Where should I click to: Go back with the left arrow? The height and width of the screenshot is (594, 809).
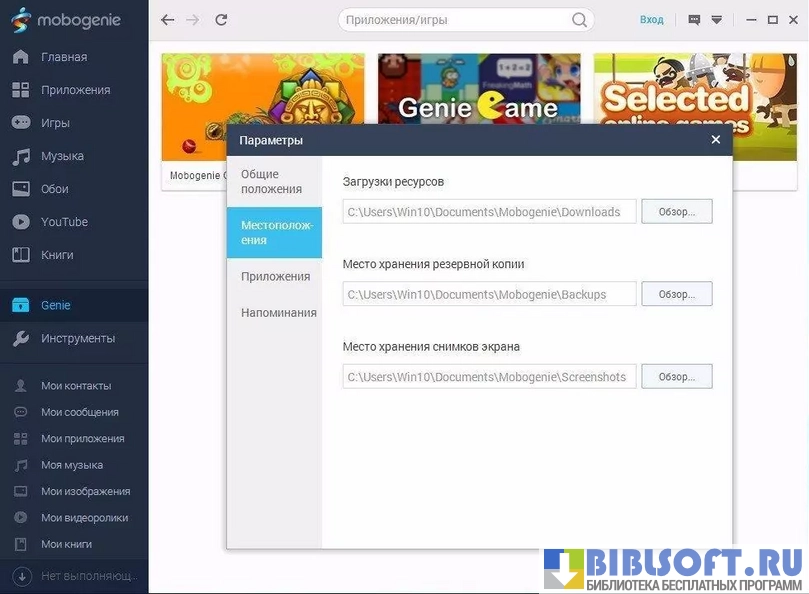point(168,20)
